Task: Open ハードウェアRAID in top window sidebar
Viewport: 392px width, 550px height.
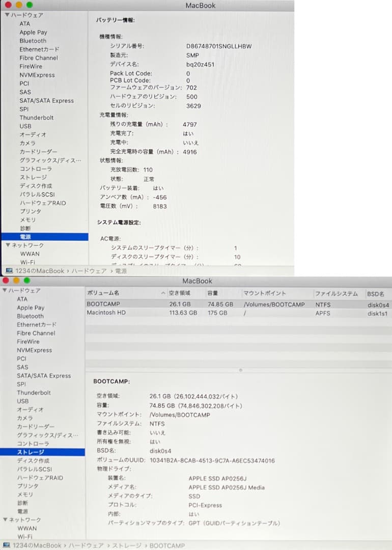Action: click(43, 203)
